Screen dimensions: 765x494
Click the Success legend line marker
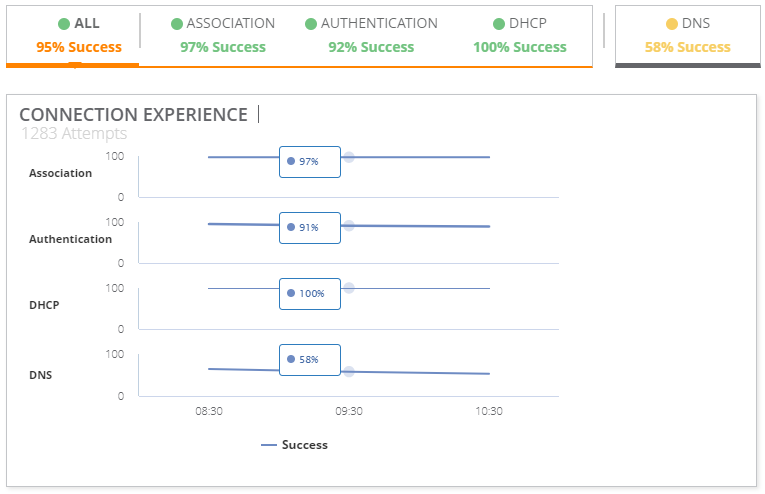coord(268,445)
